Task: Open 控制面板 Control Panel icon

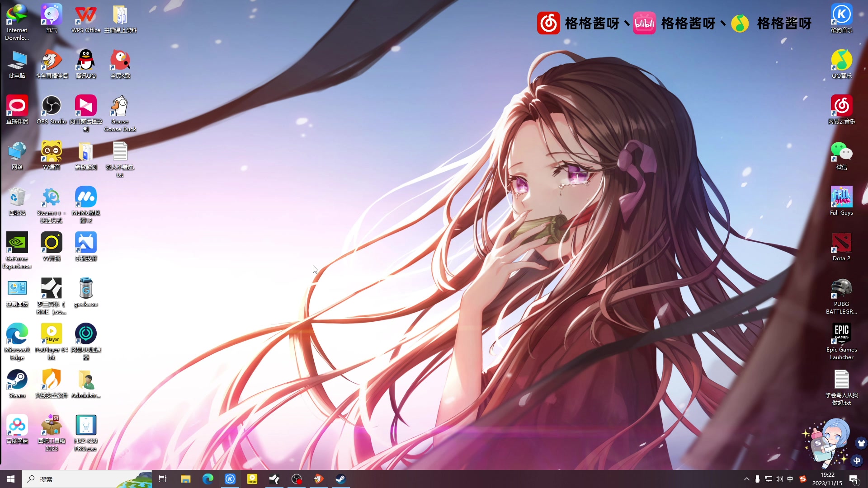Action: (17, 292)
